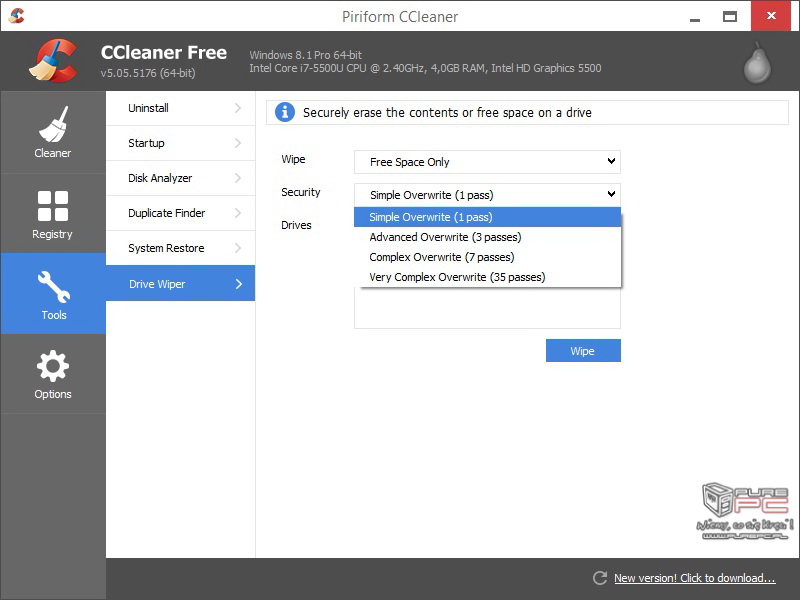
Task: Click the New version download link
Action: tap(694, 578)
